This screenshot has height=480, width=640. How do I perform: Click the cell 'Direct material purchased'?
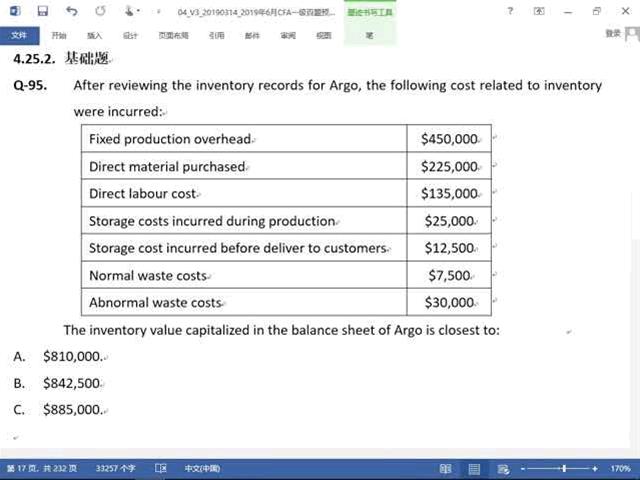pos(244,166)
